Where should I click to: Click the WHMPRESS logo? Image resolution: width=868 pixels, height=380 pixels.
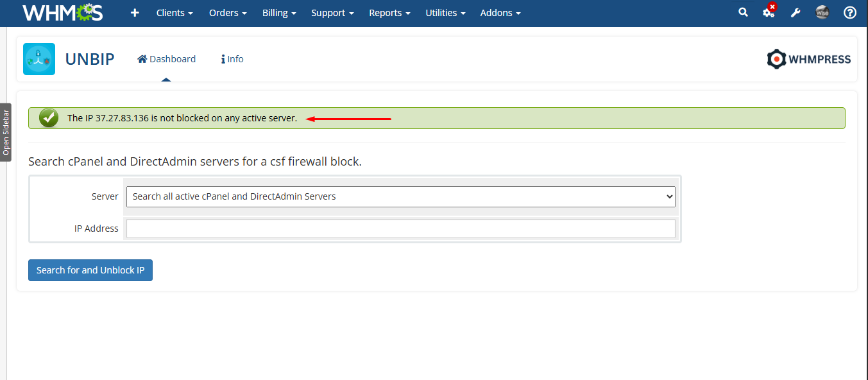(808, 59)
